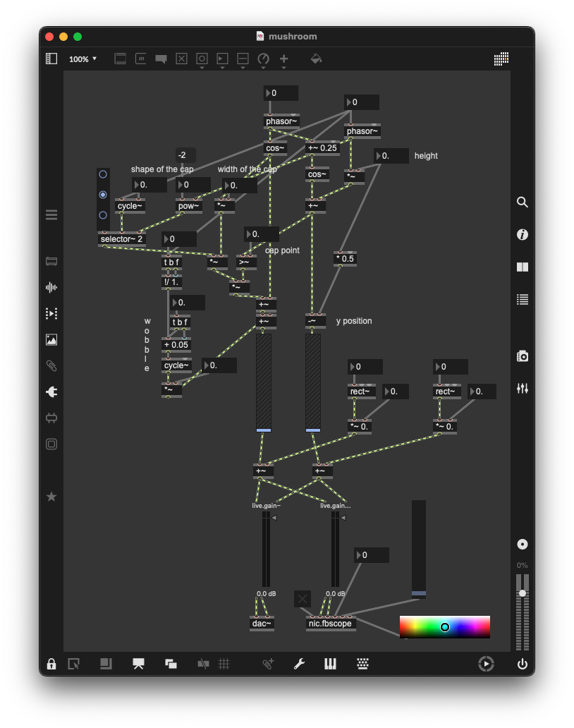Click the lock patcher icon
Image resolution: width=574 pixels, height=728 pixels.
(51, 664)
